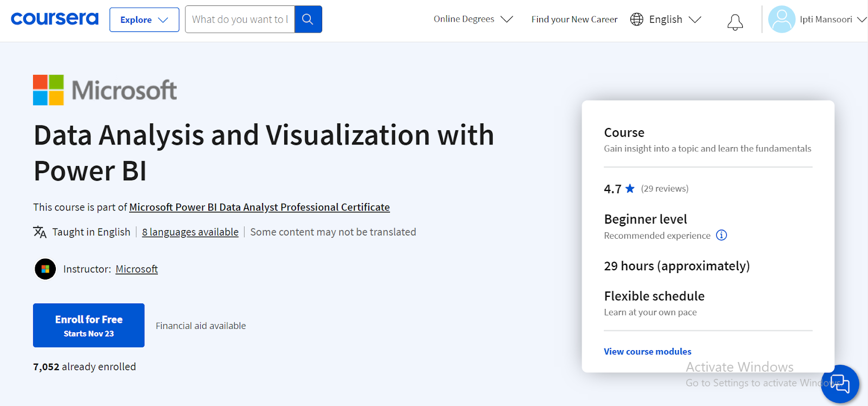
Task: Click the blue rating star
Action: click(x=630, y=188)
